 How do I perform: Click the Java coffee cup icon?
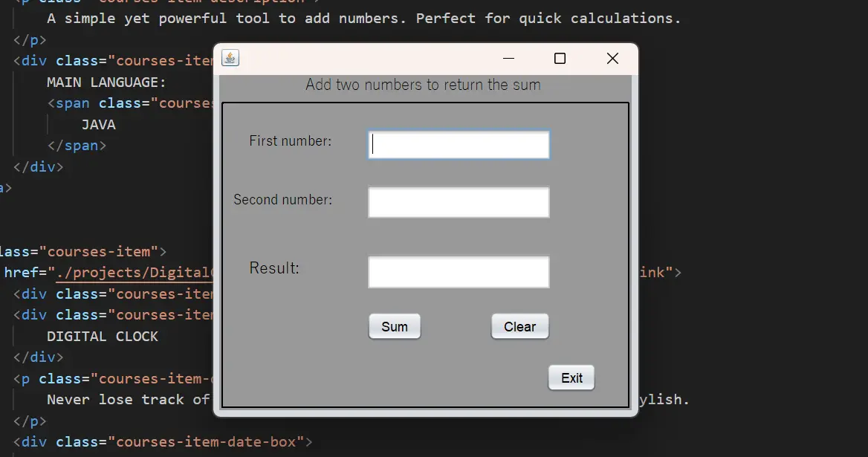pyautogui.click(x=230, y=57)
